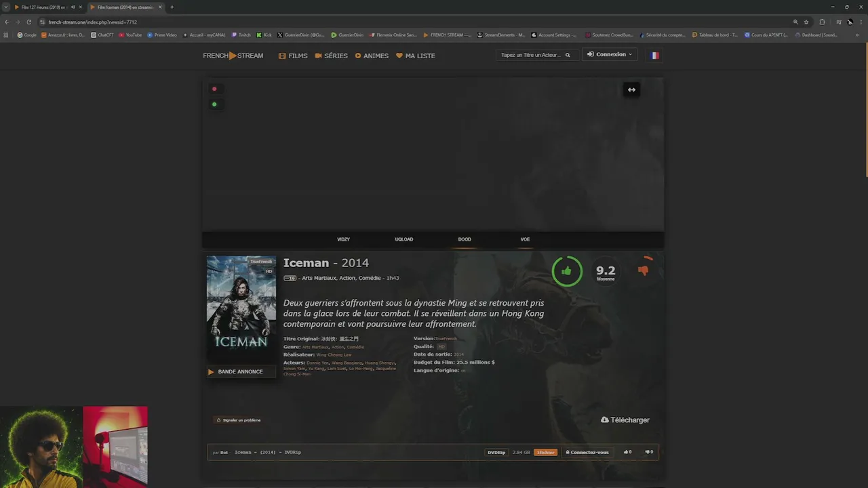Open the browser zoom magnifier icon

click(x=795, y=22)
